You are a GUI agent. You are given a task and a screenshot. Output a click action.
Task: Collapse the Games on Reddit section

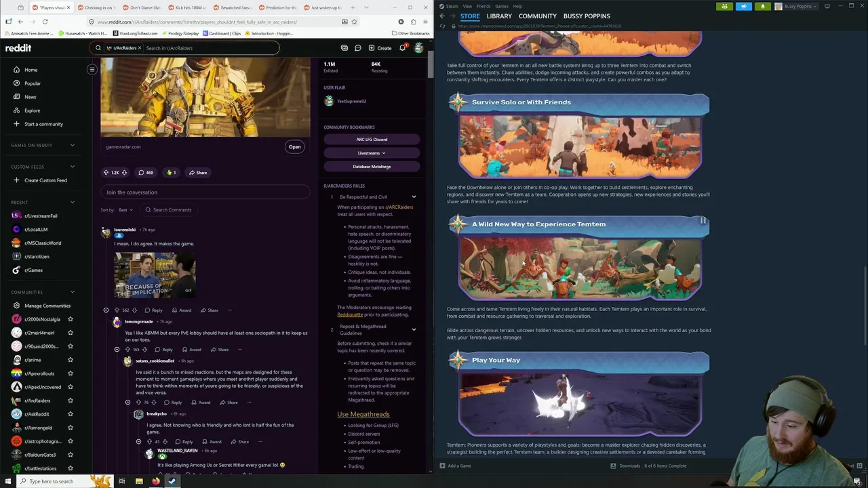tap(73, 145)
